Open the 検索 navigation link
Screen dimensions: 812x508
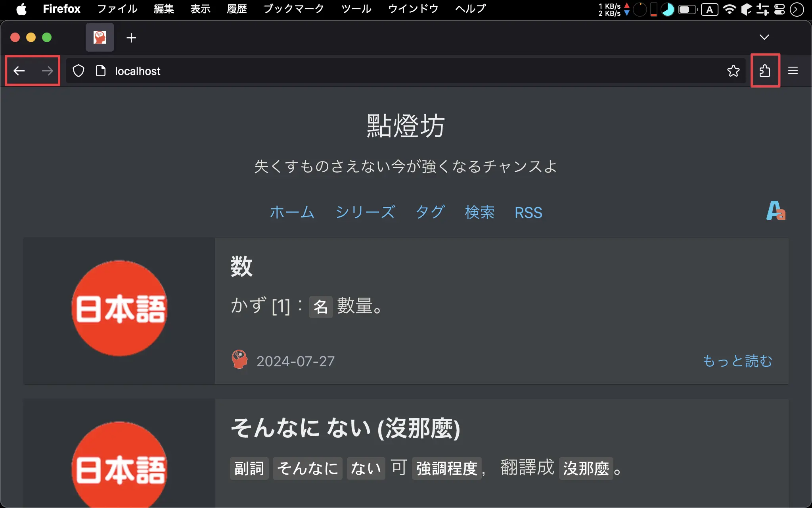point(480,212)
